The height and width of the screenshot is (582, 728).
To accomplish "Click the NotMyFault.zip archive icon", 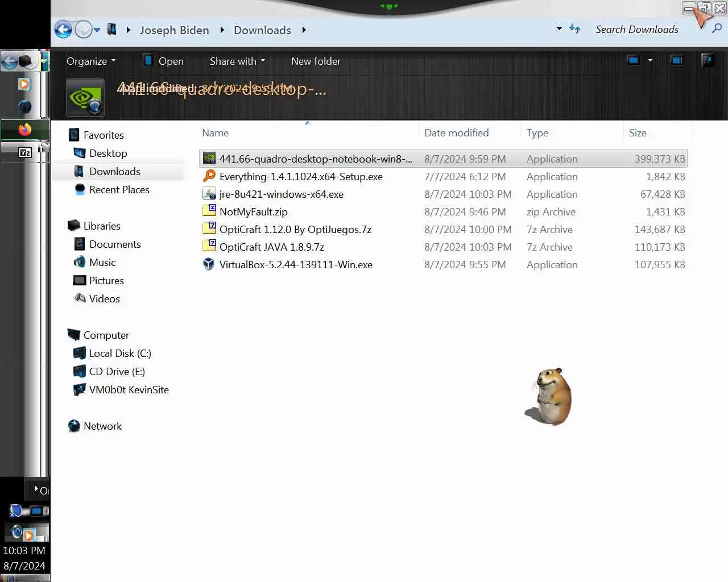I will click(x=209, y=211).
